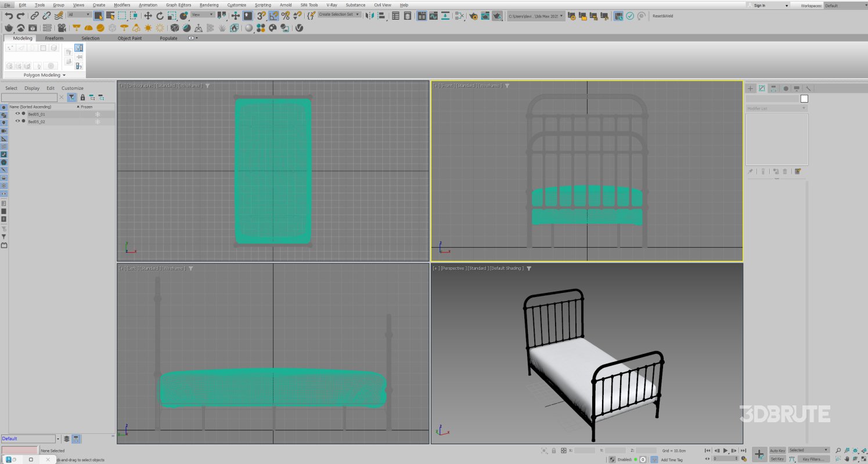The height and width of the screenshot is (464, 868).
Task: Click the Undo icon on main toolbar
Action: 9,16
